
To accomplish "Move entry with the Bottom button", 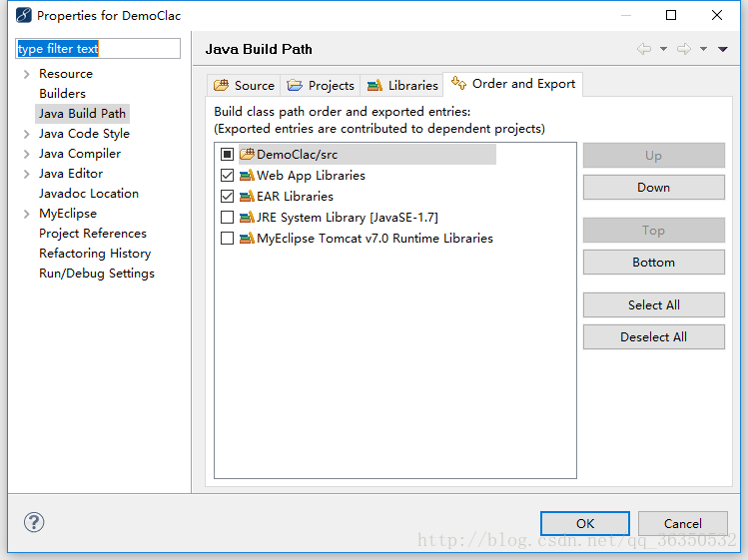I will click(x=653, y=263).
